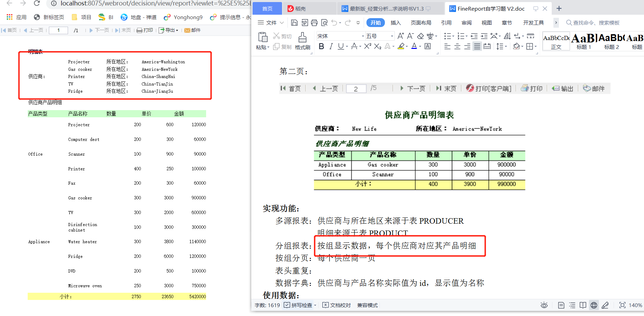The image size is (644, 316).
Task: Open the 稻壳 tab in WPS
Action: point(309,9)
